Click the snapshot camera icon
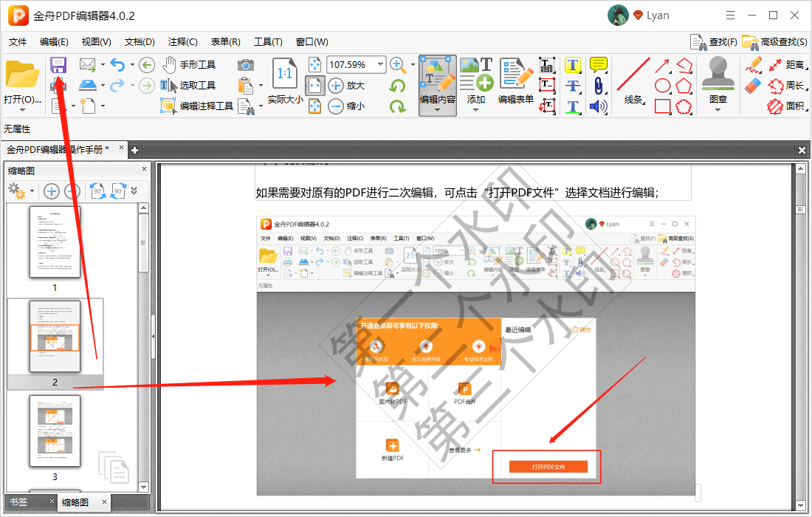This screenshot has width=812, height=517. (246, 65)
